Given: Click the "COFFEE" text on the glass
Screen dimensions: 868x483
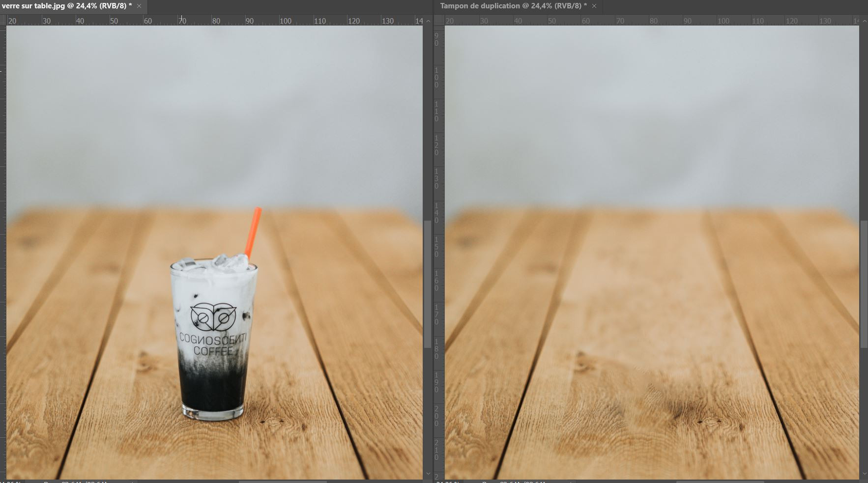Looking at the screenshot, I should click(x=213, y=351).
